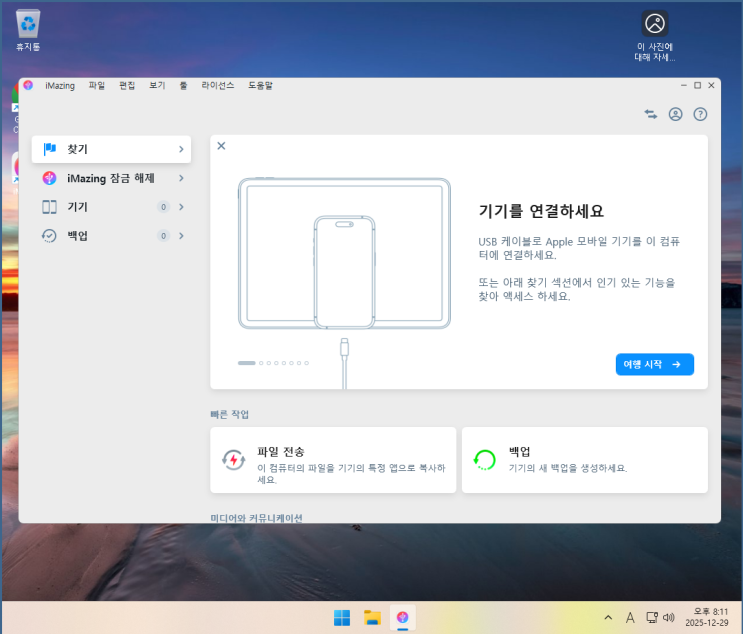Image resolution: width=743 pixels, height=634 pixels.
Task: Click the 미디어와 커뮤니케이션 section heading
Action: pos(256,518)
